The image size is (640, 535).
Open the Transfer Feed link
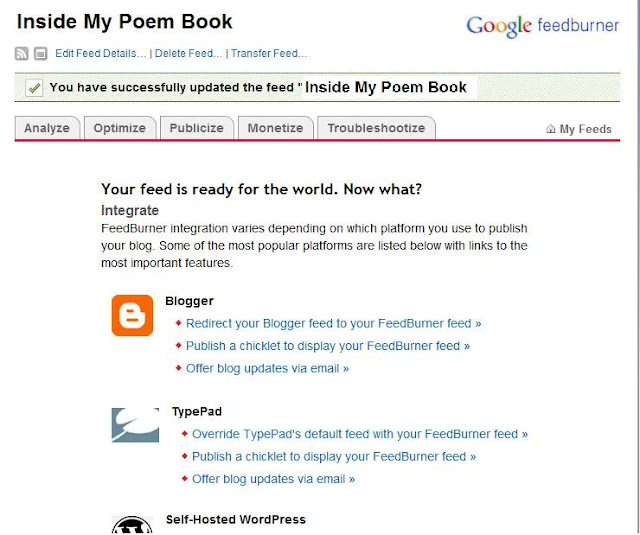pos(268,54)
